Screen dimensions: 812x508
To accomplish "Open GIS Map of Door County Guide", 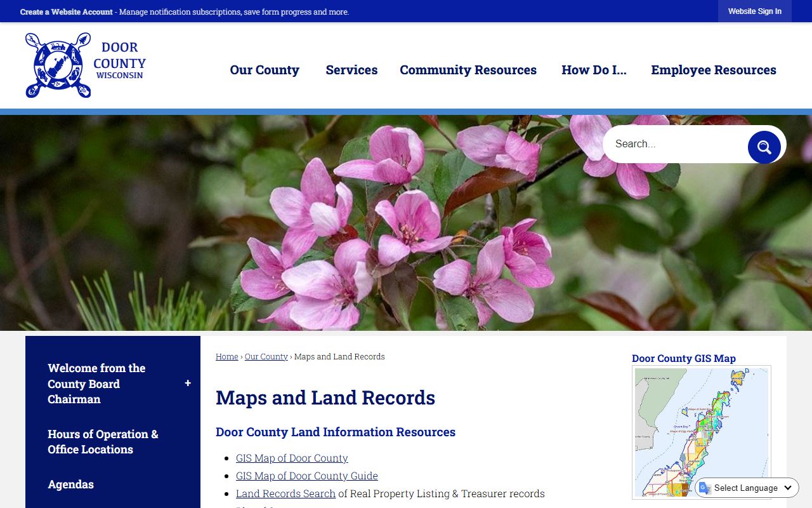I will tap(307, 476).
